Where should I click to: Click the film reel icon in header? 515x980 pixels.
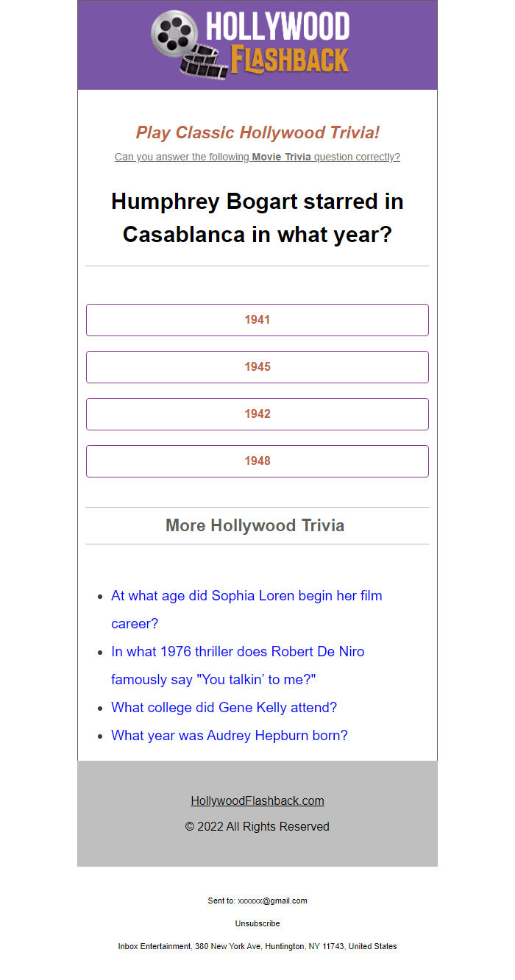175,33
